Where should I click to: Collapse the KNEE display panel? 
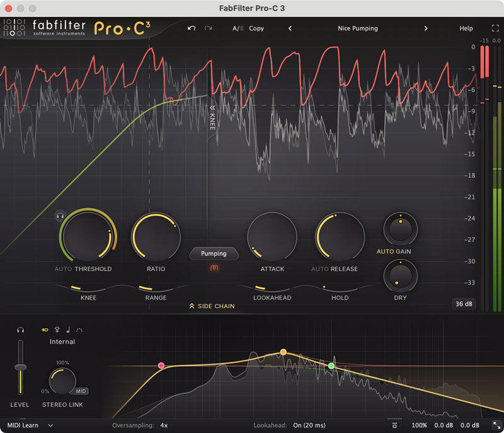click(x=212, y=117)
